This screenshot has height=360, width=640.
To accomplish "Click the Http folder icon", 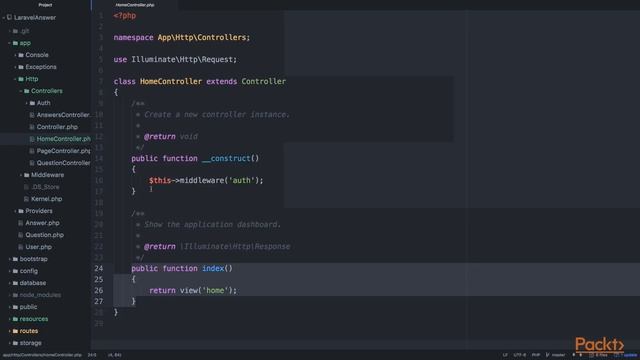I will pos(21,79).
